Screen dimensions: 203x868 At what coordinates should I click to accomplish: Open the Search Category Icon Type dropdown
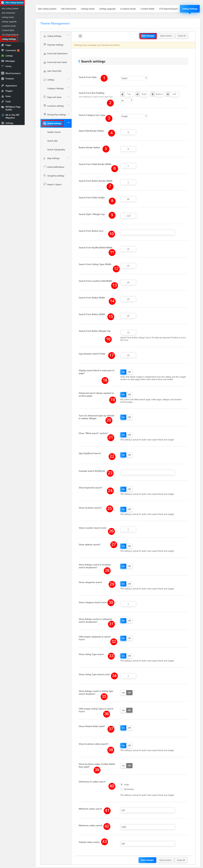point(134,116)
